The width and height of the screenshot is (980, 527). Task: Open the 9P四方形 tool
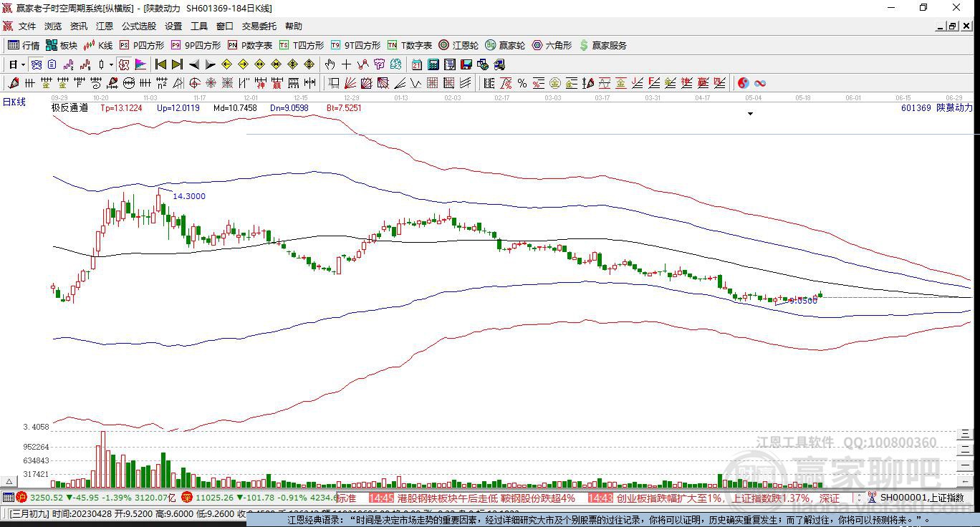click(196, 45)
